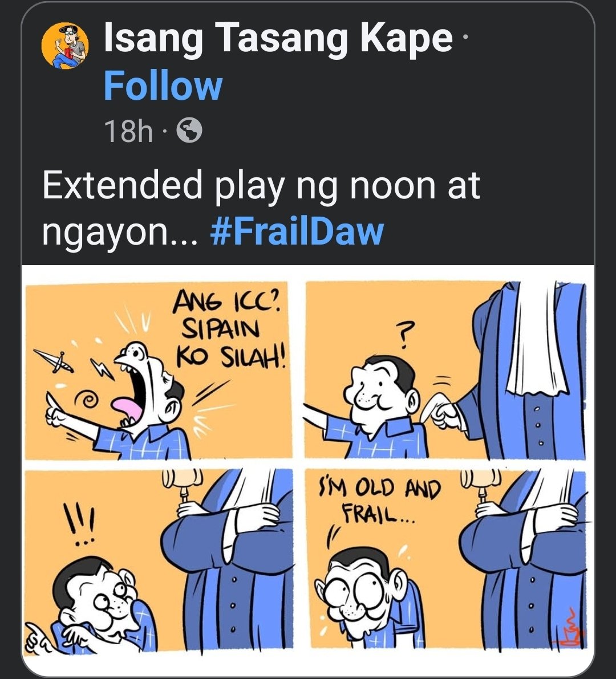Open the Isang Tasang Kape page name

pyautogui.click(x=278, y=38)
